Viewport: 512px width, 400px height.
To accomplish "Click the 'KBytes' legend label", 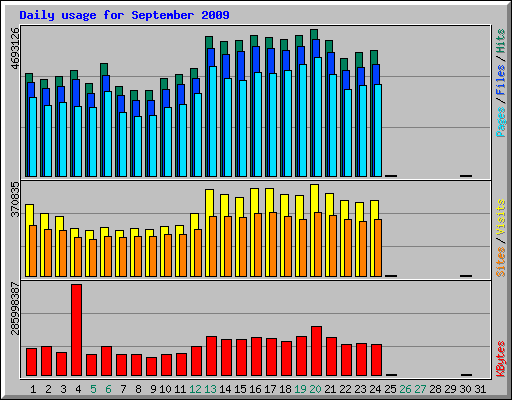I will tap(501, 359).
